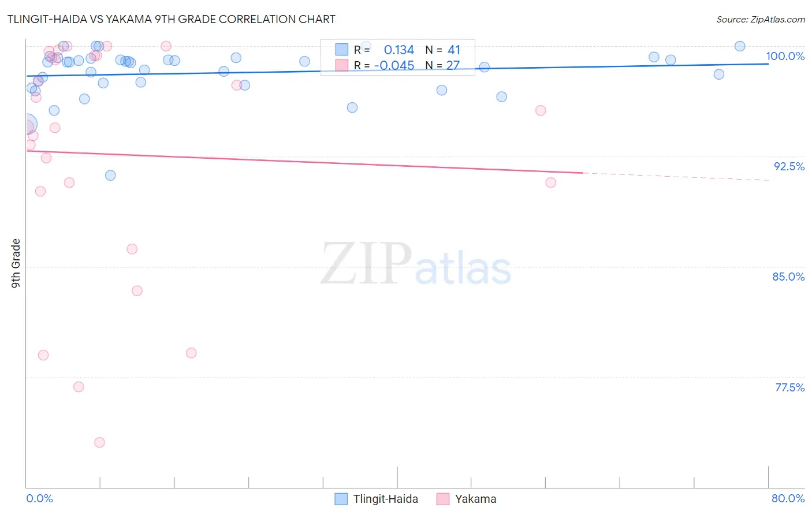This screenshot has width=812, height=515.
Task: Click the 80.0% x-axis label
Action: pyautogui.click(x=788, y=498)
